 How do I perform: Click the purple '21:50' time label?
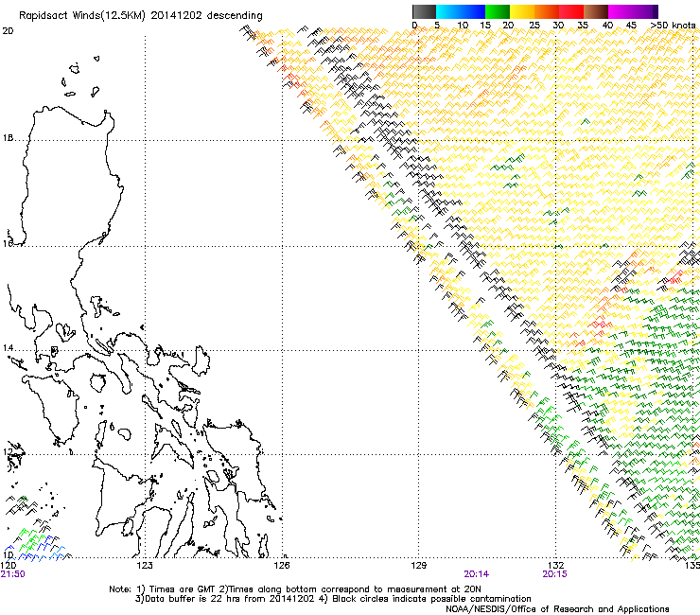13,574
